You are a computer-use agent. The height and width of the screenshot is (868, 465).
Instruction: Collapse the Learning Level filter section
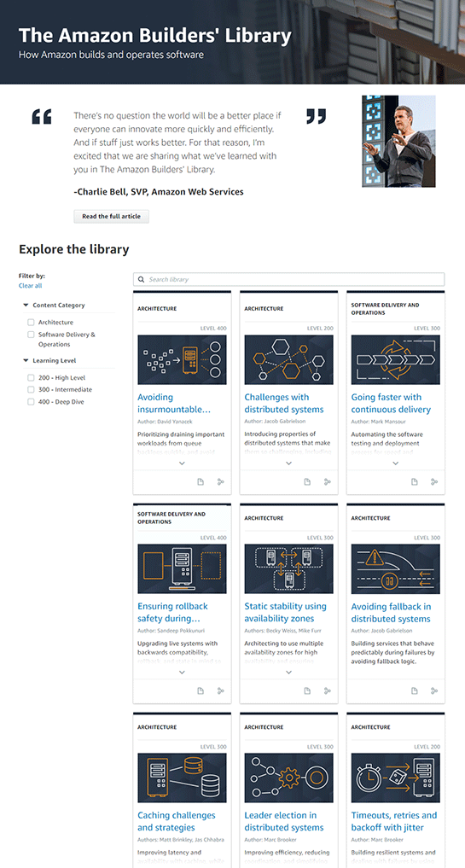(26, 360)
